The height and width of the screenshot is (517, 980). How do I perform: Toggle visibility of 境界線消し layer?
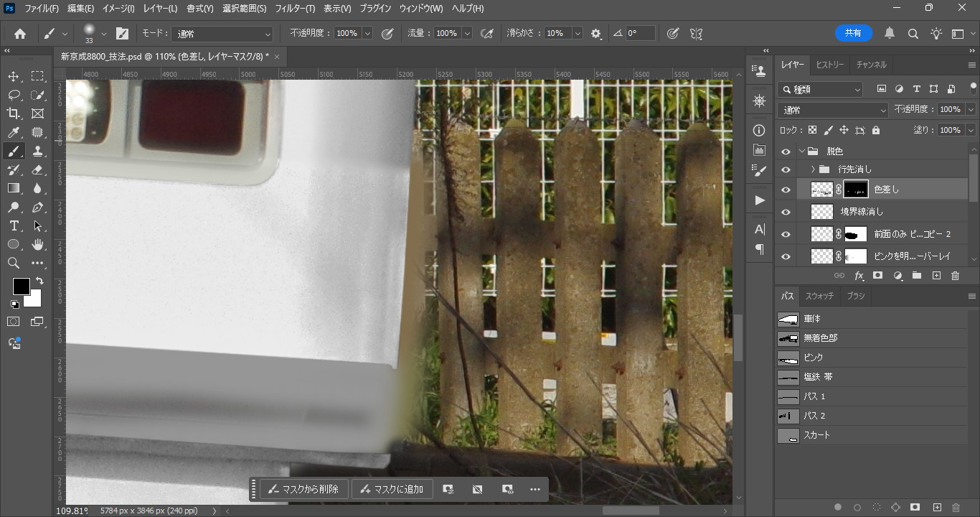click(x=786, y=212)
